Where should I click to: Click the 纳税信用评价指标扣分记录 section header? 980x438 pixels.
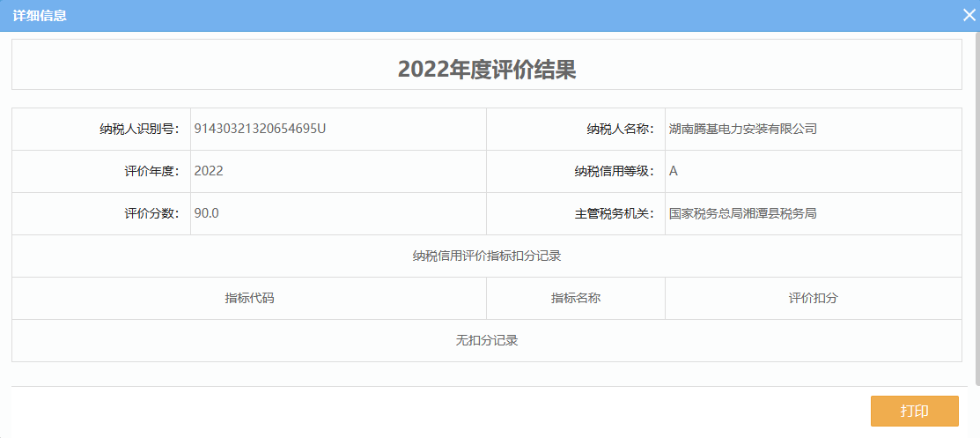pyautogui.click(x=486, y=256)
